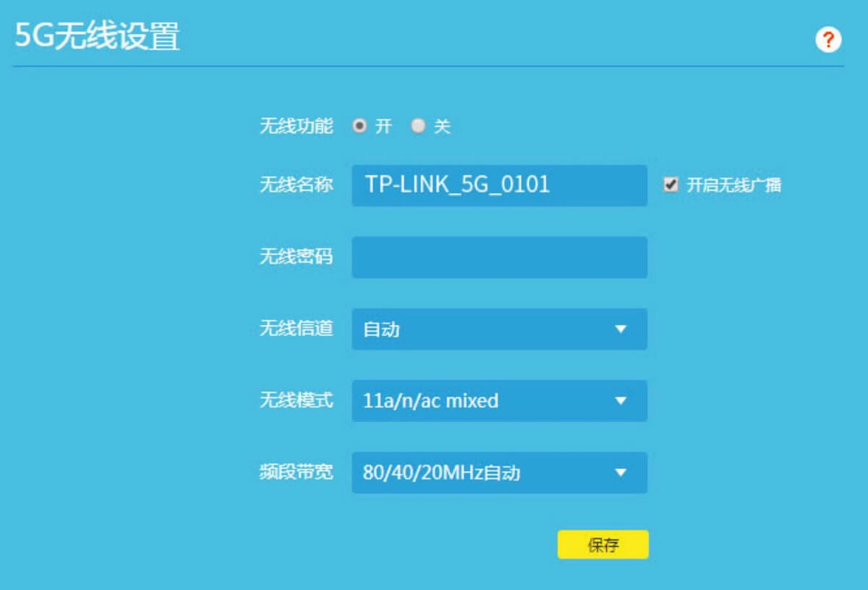The image size is (868, 590).
Task: Click the TP-LINK_5G_0101 name field
Action: [499, 186]
